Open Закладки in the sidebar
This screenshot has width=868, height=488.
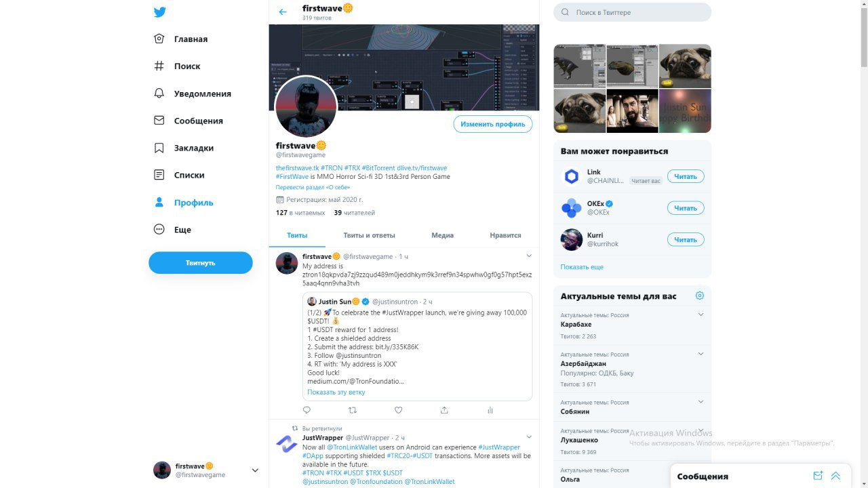184,148
